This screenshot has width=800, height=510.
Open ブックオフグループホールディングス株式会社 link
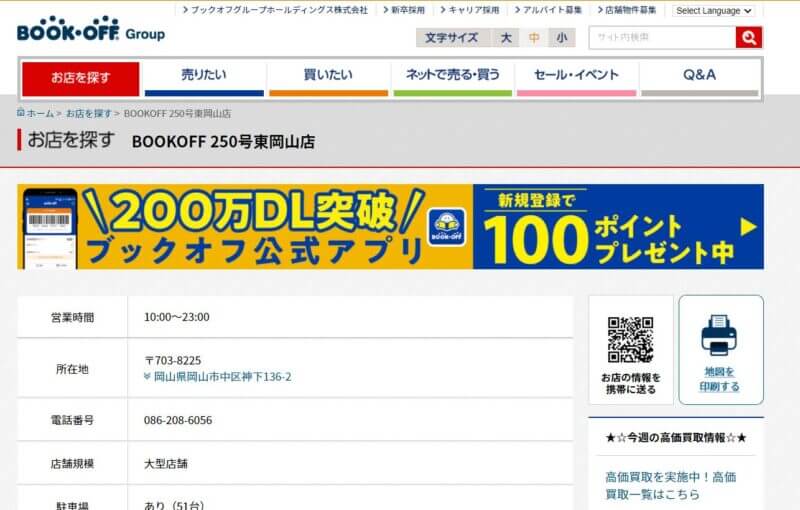(275, 10)
